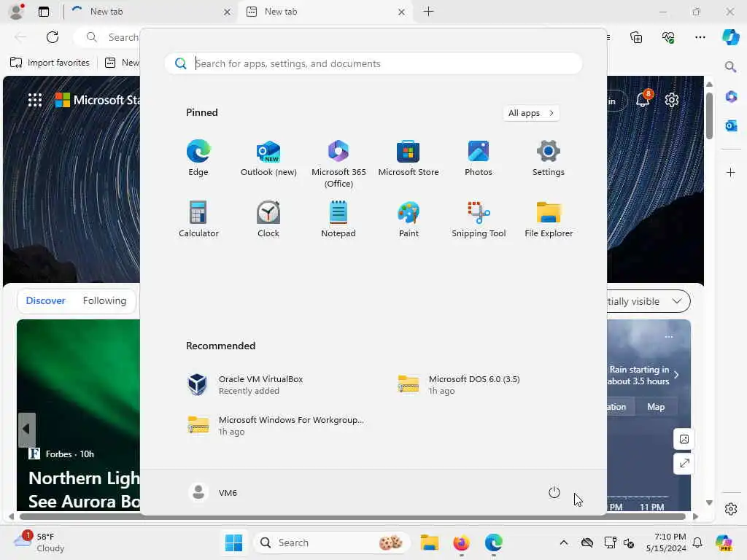The image size is (747, 560).
Task: Launch Photos app
Action: [x=479, y=158]
